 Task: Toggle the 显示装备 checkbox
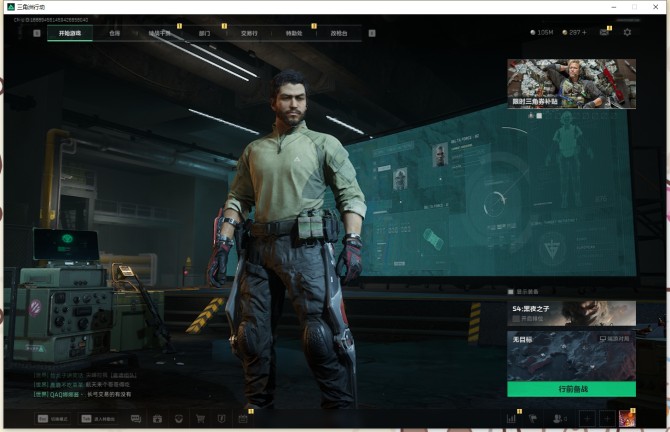pos(510,291)
